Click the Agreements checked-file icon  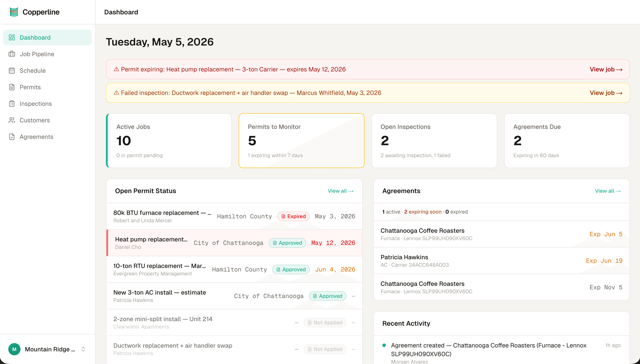(12, 137)
